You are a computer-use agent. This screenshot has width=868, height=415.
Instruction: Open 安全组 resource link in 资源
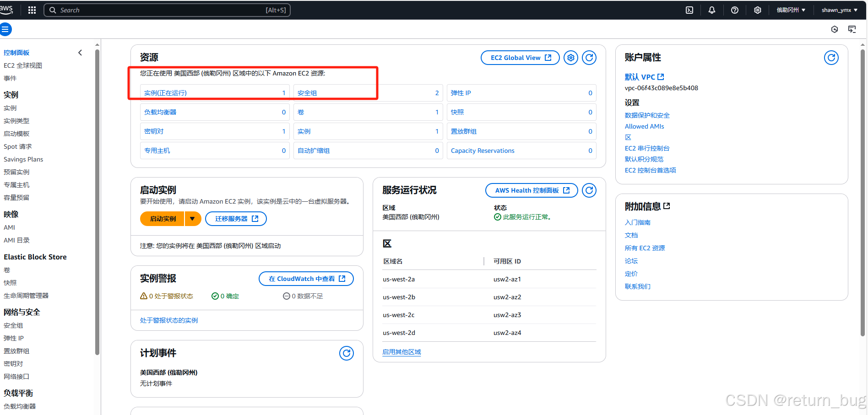pos(307,93)
